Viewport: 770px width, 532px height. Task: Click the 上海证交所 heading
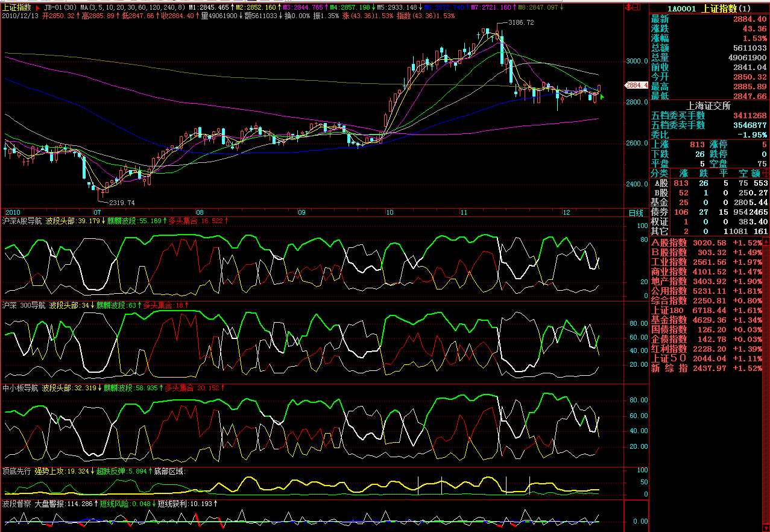(709, 106)
